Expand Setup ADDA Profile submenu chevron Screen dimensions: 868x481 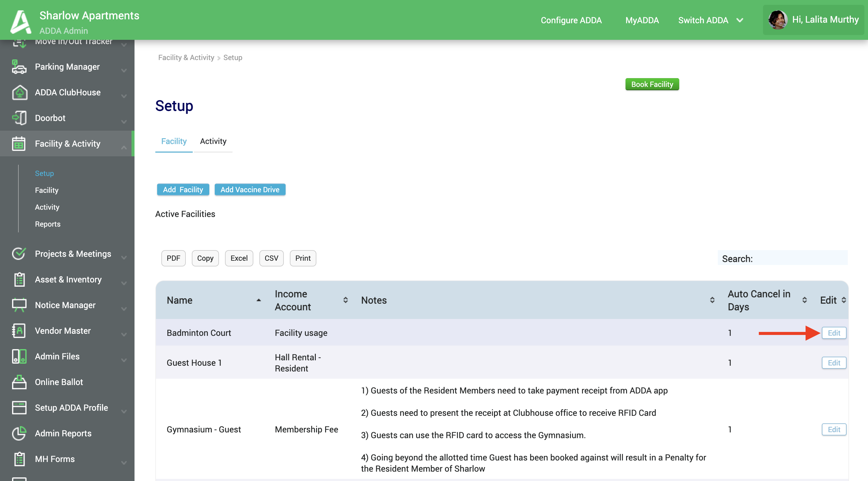(124, 411)
